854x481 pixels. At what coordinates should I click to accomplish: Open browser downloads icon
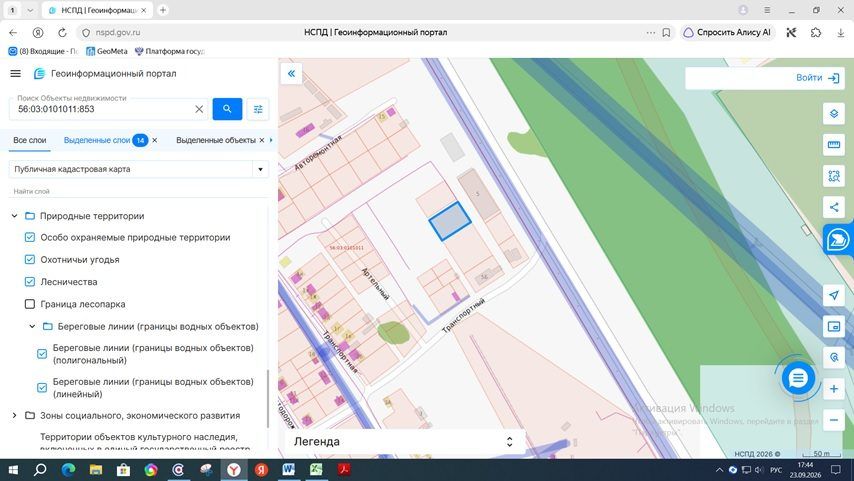(x=840, y=33)
